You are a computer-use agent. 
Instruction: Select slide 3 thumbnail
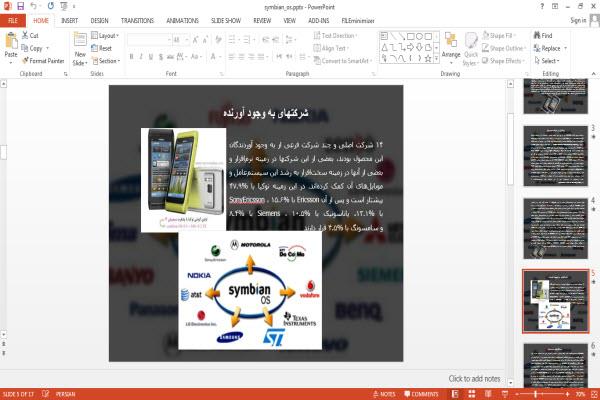tap(555, 156)
